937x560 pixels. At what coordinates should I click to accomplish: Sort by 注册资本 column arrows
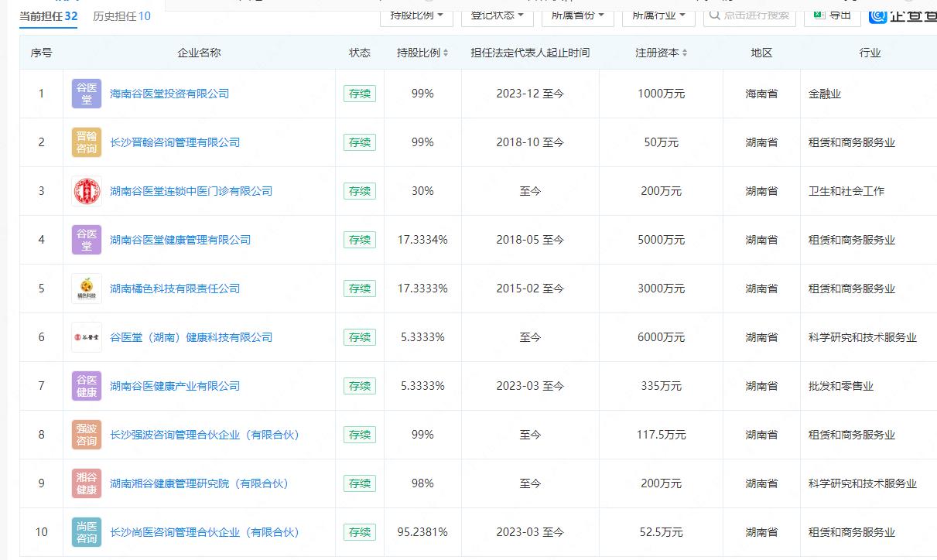pos(685,53)
